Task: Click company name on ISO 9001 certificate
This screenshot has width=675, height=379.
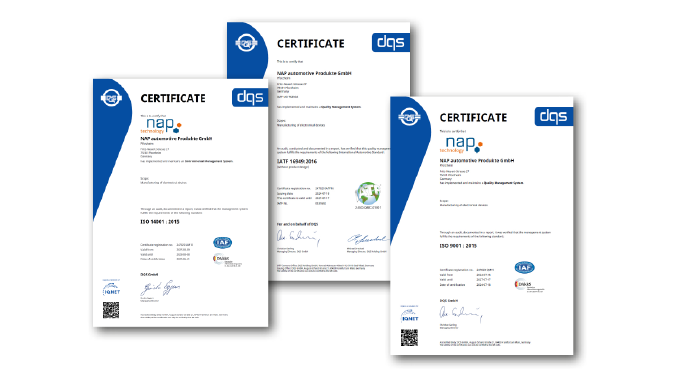Action: pos(477,161)
